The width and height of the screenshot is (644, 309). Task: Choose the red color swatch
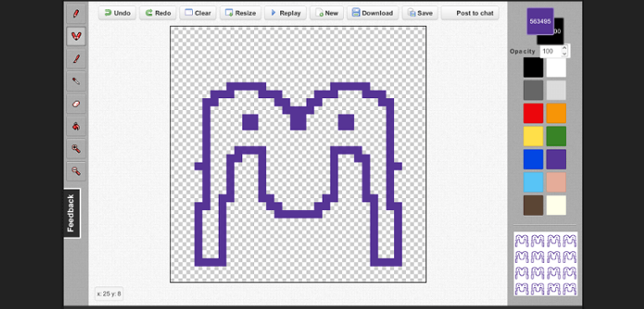[x=533, y=113]
